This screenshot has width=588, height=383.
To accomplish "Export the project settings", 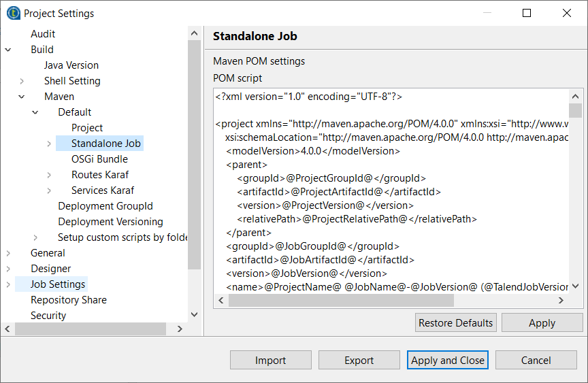I will click(359, 361).
